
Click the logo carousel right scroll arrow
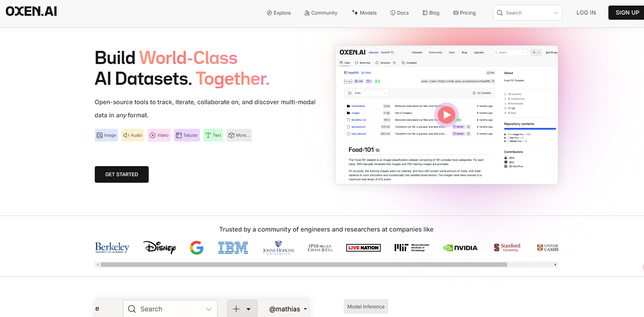(555, 265)
